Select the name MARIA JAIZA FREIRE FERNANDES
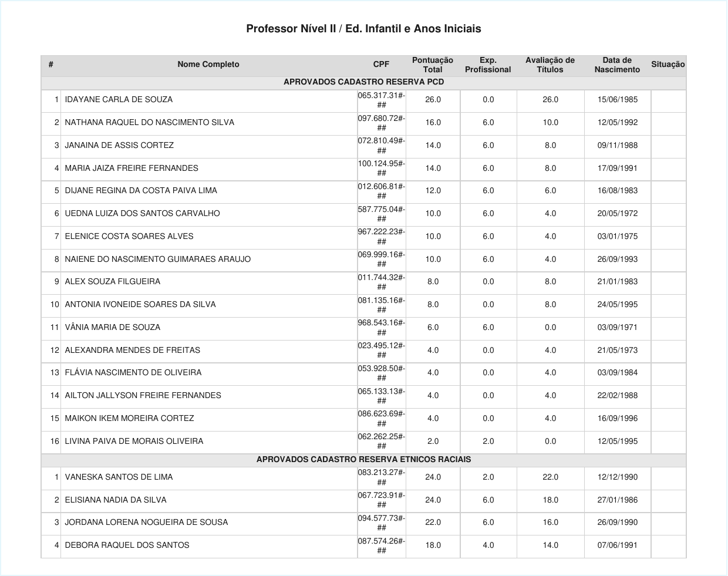 [132, 169]
